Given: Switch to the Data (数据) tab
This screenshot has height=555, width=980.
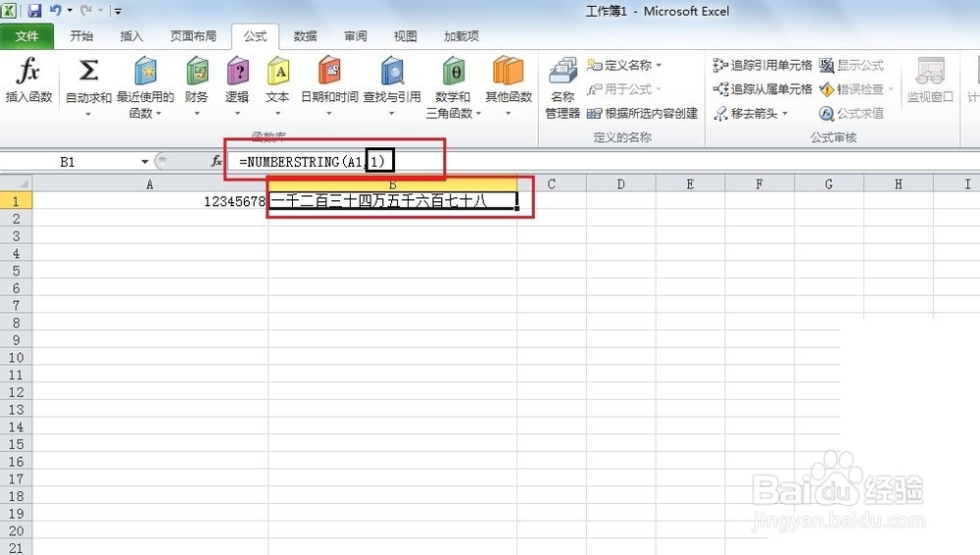Looking at the screenshot, I should [x=305, y=36].
